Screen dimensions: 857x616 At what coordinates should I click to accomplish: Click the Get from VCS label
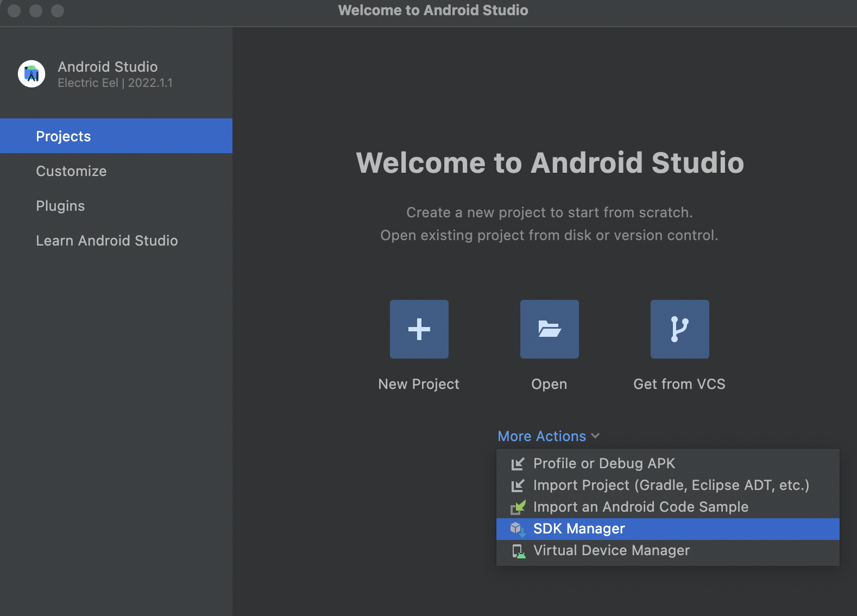(x=679, y=384)
